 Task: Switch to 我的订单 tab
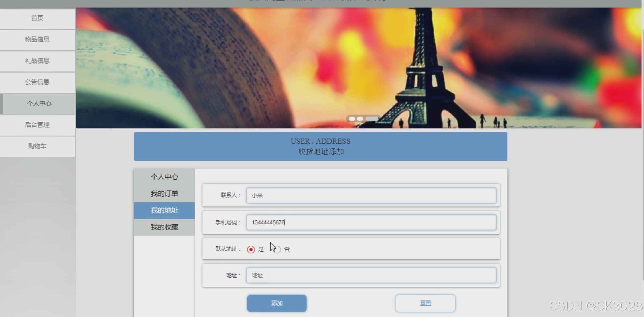pos(164,194)
